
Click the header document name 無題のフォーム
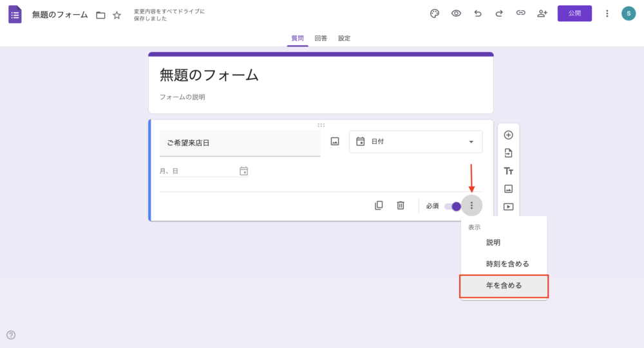click(60, 15)
